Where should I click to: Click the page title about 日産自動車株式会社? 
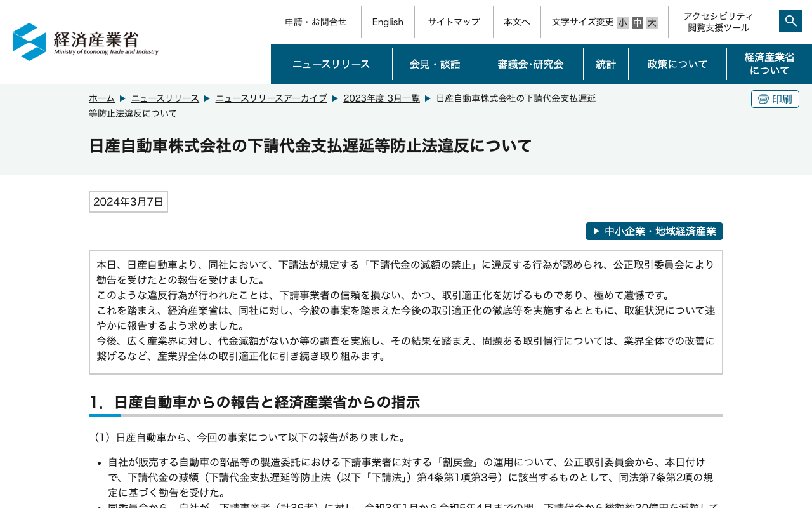tap(310, 146)
